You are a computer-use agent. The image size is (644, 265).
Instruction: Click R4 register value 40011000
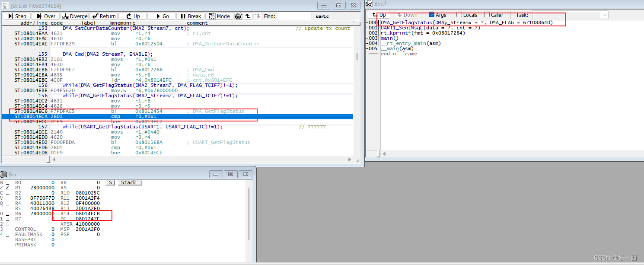pos(42,203)
